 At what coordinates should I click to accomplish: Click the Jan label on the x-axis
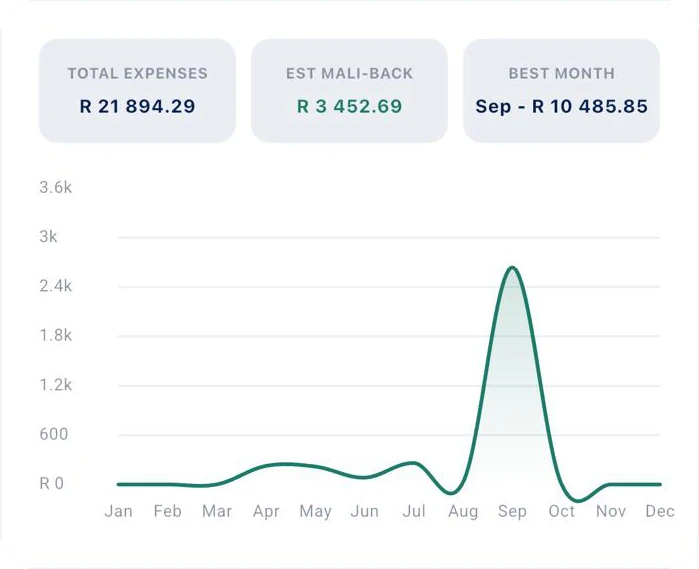tap(119, 511)
